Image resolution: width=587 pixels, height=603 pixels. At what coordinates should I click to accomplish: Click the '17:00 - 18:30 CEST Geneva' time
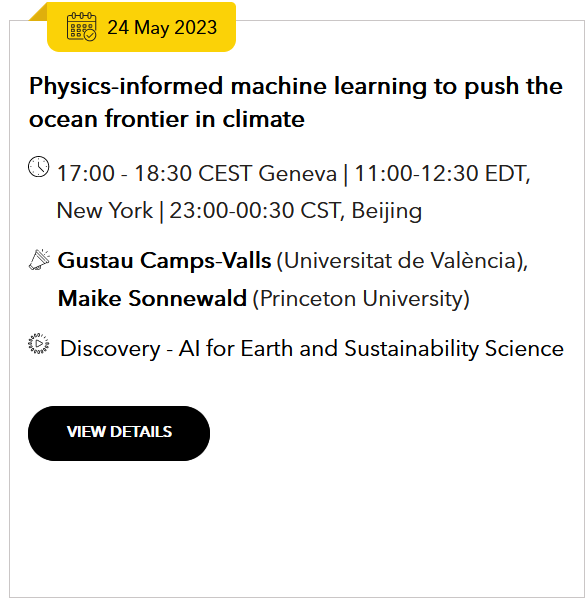[197, 173]
